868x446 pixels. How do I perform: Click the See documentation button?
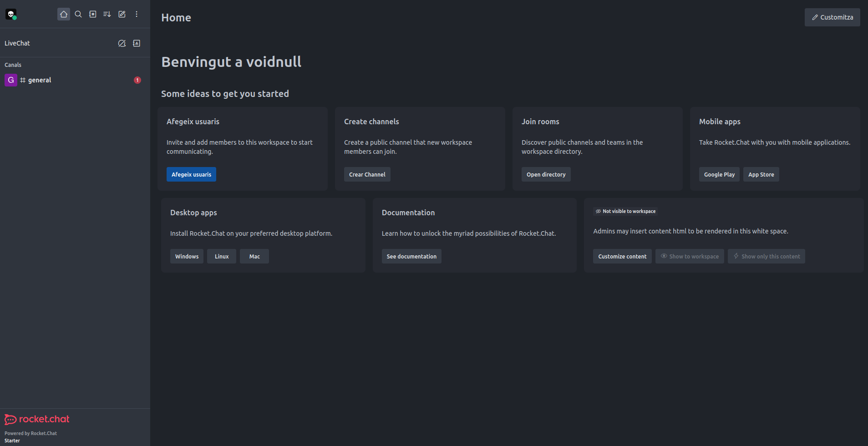(411, 256)
